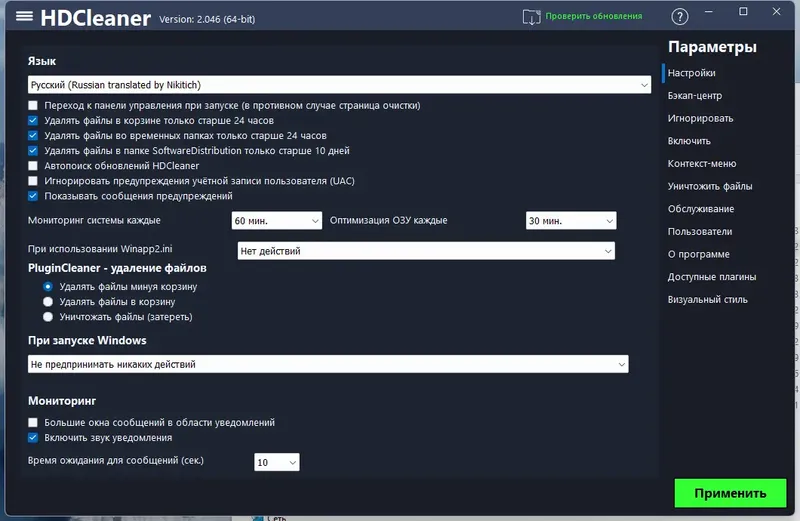Select Удалять файлы минуя корзину radio

point(48,287)
